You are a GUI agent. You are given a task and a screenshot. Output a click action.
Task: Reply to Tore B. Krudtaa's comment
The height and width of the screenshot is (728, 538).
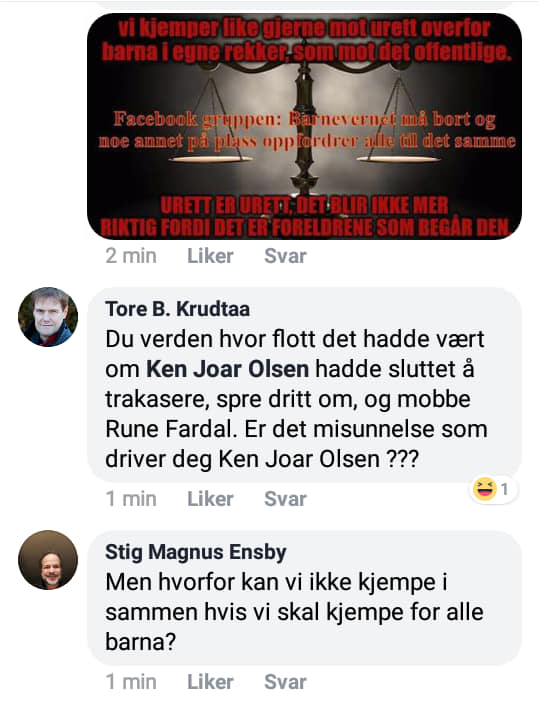tap(285, 499)
